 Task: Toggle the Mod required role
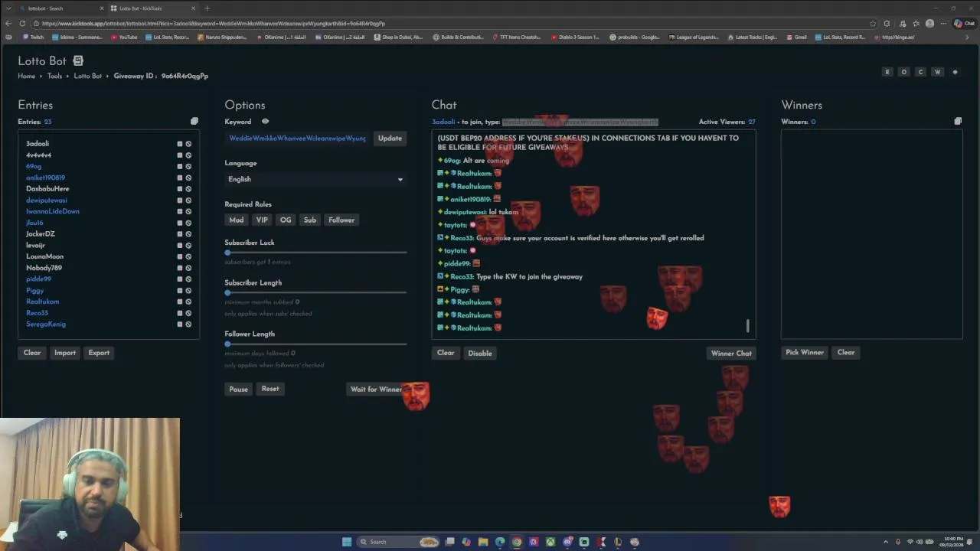click(x=237, y=220)
